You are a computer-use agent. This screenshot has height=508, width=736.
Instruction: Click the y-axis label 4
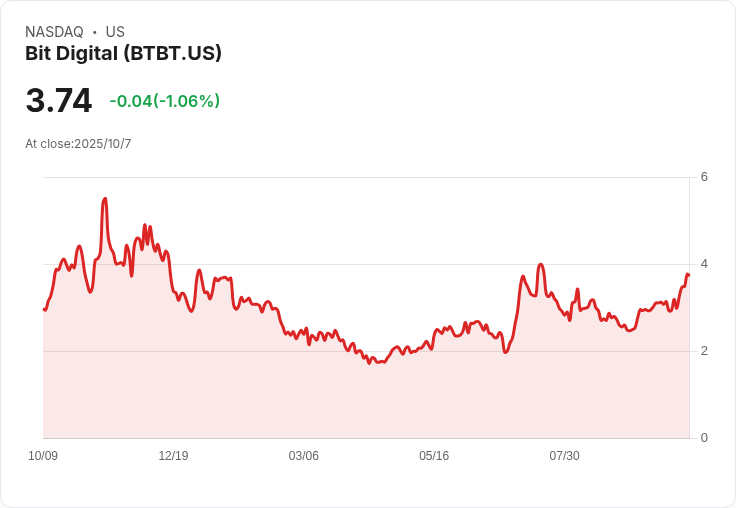click(704, 264)
